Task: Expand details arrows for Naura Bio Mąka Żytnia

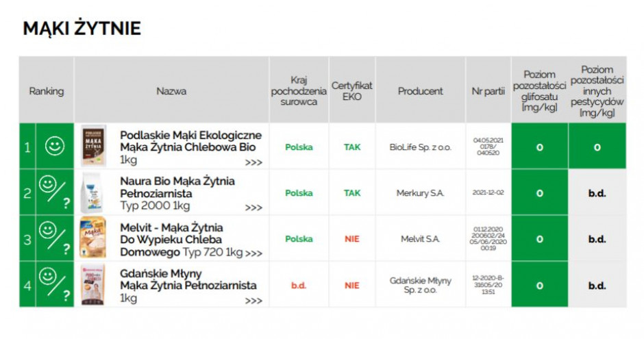Action: (253, 208)
